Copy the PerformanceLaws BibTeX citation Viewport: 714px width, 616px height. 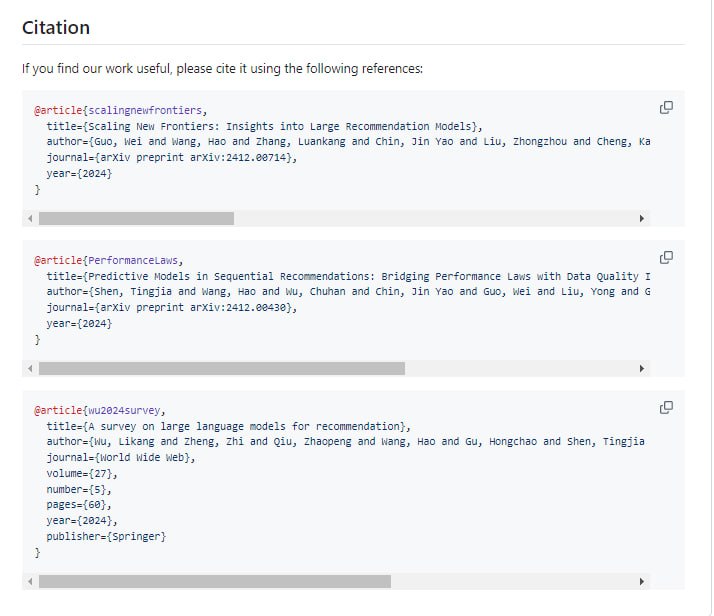666,257
